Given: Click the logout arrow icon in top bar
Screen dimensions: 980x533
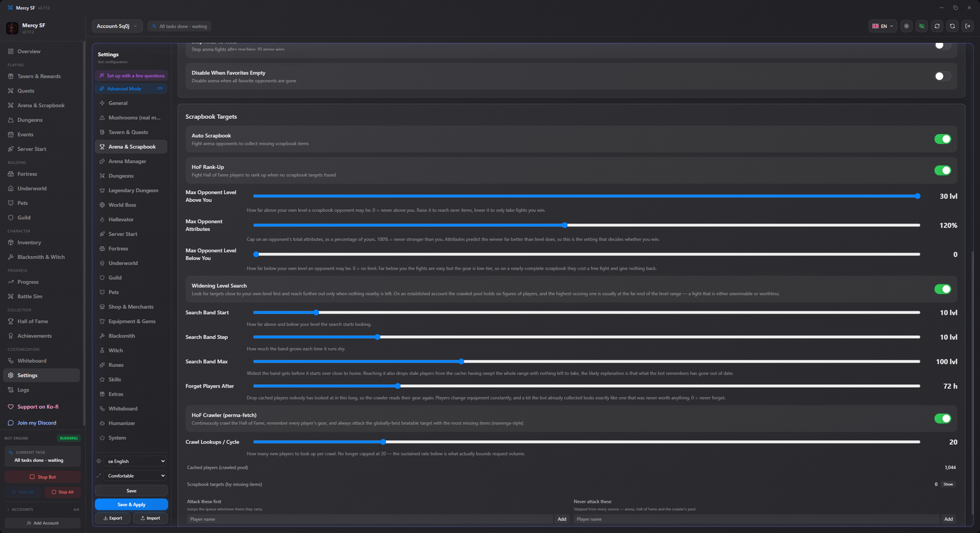Looking at the screenshot, I should [968, 26].
